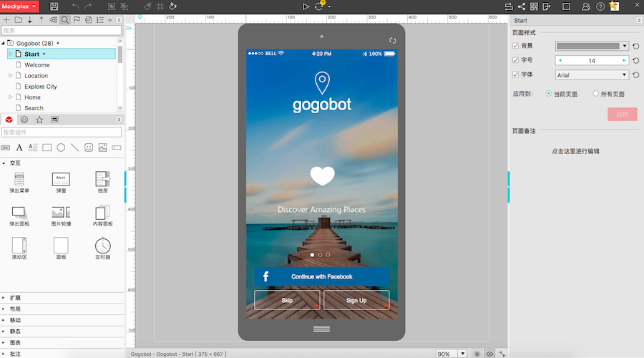The height and width of the screenshot is (358, 644).
Task: Click the Continue with Facebook button
Action: pos(321,276)
